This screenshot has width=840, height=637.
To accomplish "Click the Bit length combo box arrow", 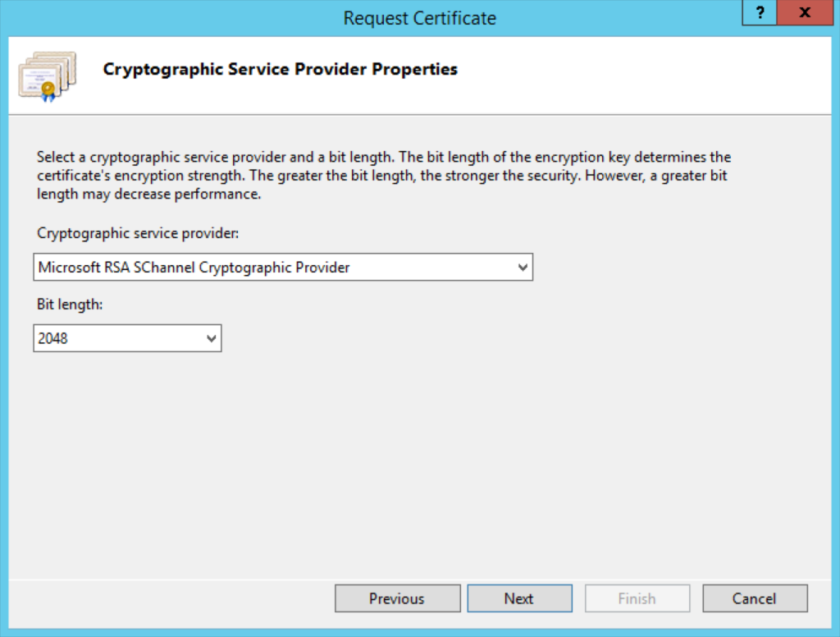I will click(x=212, y=337).
